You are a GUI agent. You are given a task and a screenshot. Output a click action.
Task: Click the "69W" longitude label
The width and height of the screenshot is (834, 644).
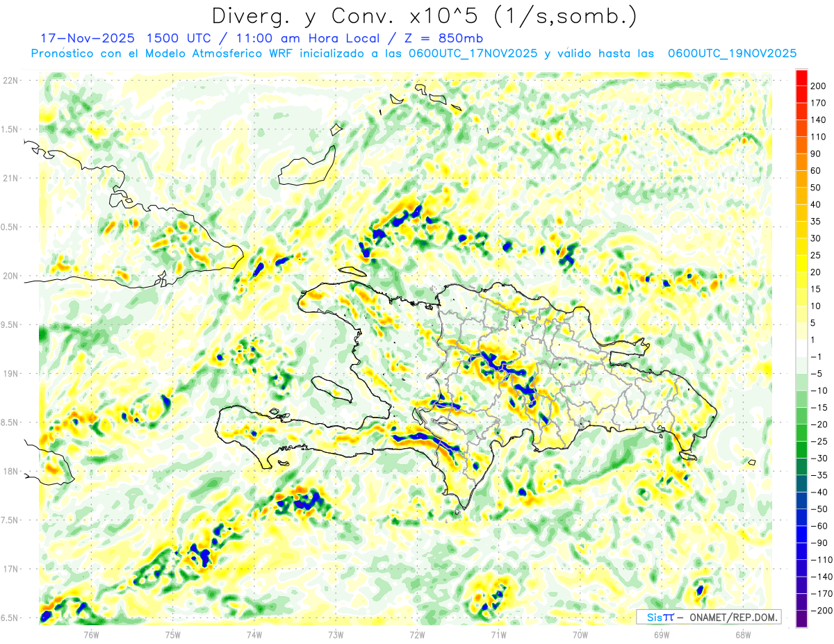click(661, 634)
